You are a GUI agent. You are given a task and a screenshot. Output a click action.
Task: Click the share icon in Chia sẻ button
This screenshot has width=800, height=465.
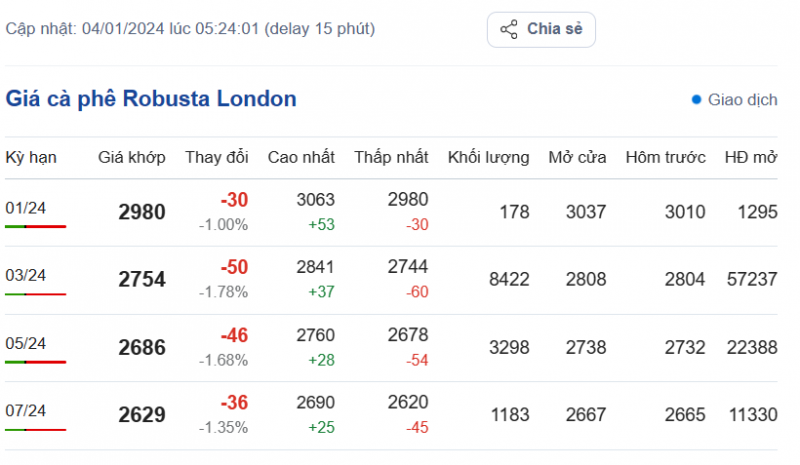509,29
